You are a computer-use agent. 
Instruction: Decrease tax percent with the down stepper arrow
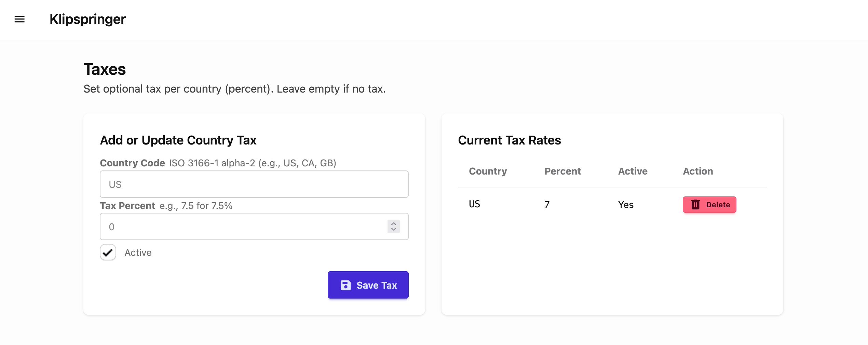point(394,230)
